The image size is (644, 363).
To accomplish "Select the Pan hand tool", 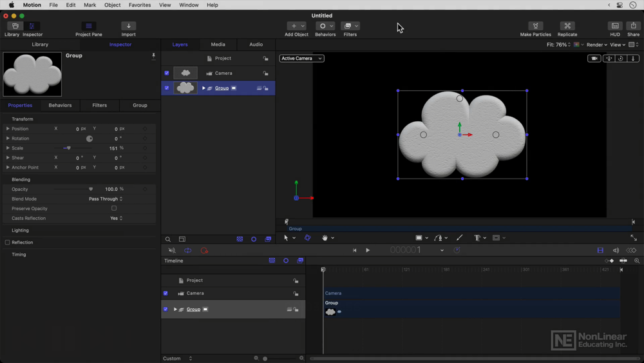I will tap(325, 238).
